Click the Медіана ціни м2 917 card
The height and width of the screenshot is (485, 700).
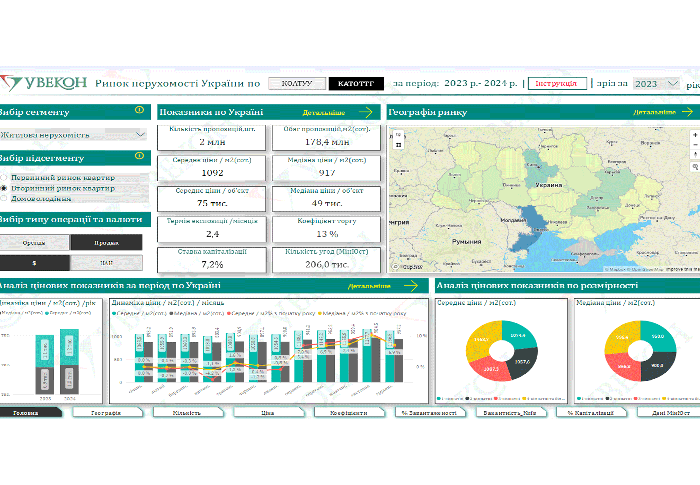click(327, 168)
